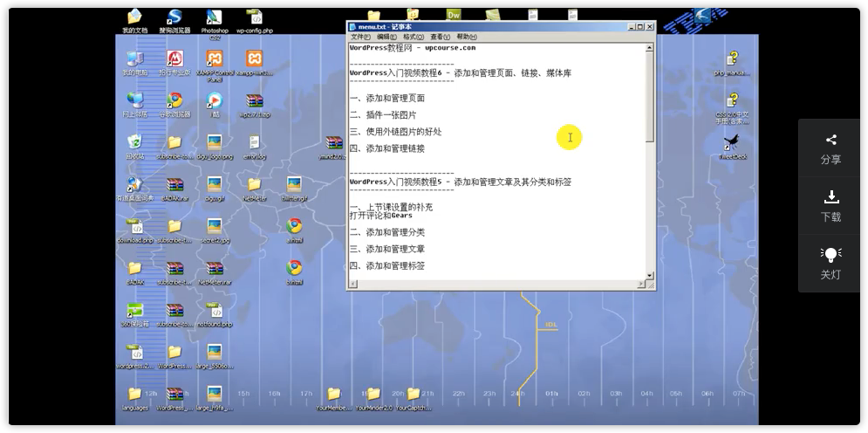
Task: Click the horizontal scroll-right arrow in Notepad
Action: (641, 284)
